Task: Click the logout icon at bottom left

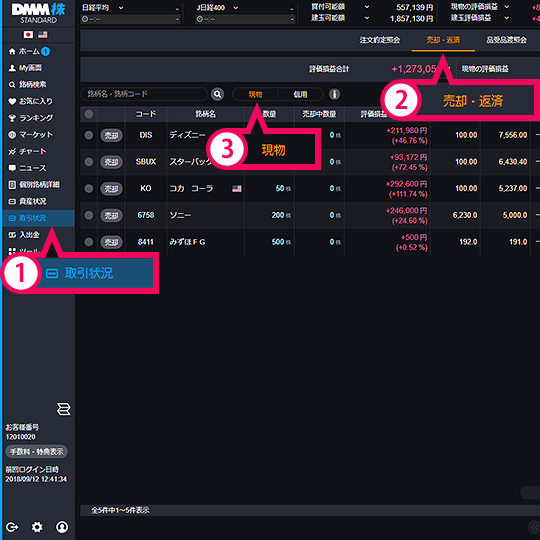Action: (x=12, y=527)
